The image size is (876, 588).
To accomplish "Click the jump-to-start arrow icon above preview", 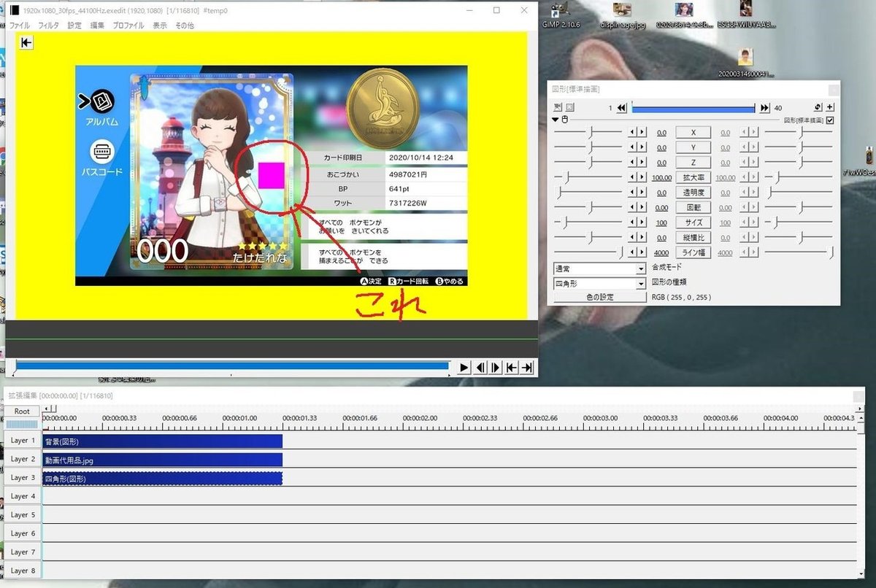I will pos(26,43).
